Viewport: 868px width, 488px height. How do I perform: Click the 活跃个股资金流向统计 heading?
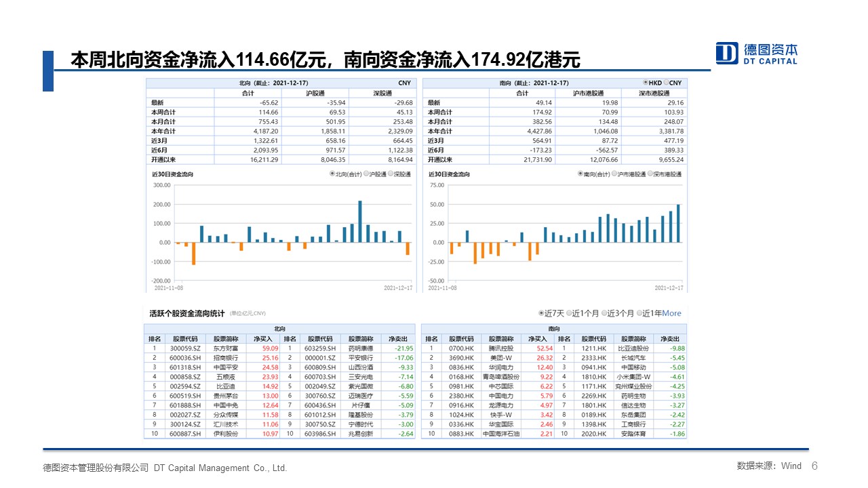[189, 313]
